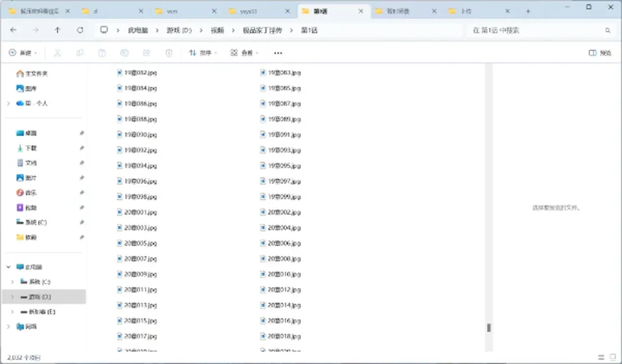This screenshot has height=364, width=622.
Task: Click 此电脑 breadcrumb in address bar
Action: tap(137, 30)
